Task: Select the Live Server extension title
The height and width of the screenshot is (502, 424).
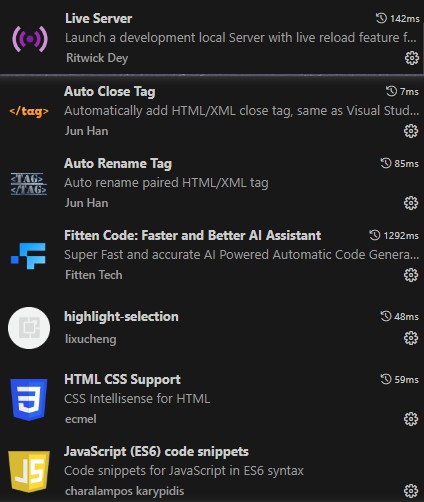Action: (x=99, y=18)
